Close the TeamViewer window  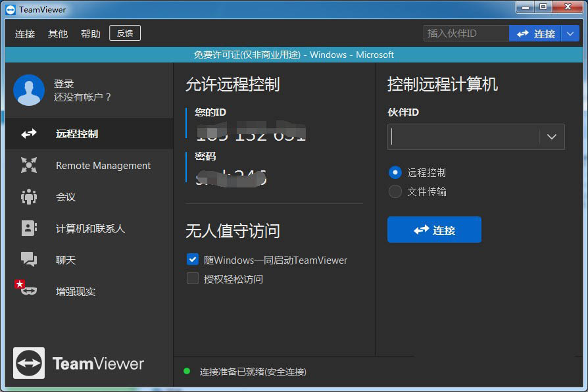[x=568, y=7]
